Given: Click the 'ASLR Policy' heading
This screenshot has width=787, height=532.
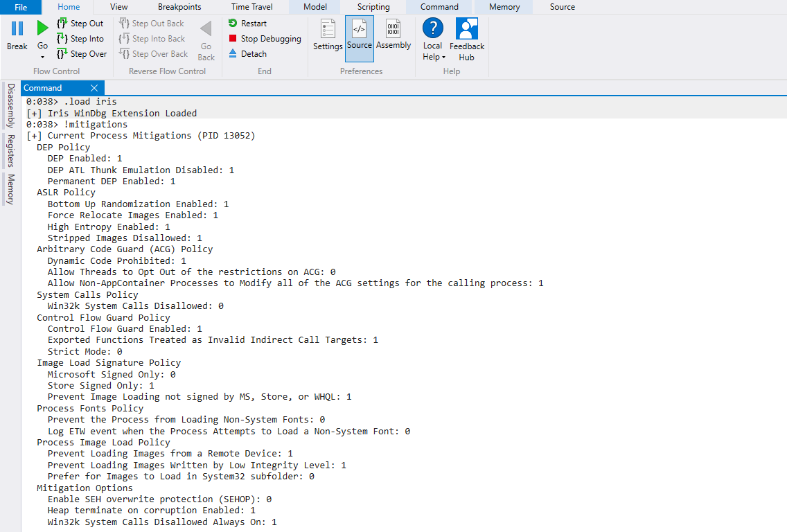Looking at the screenshot, I should (66, 192).
